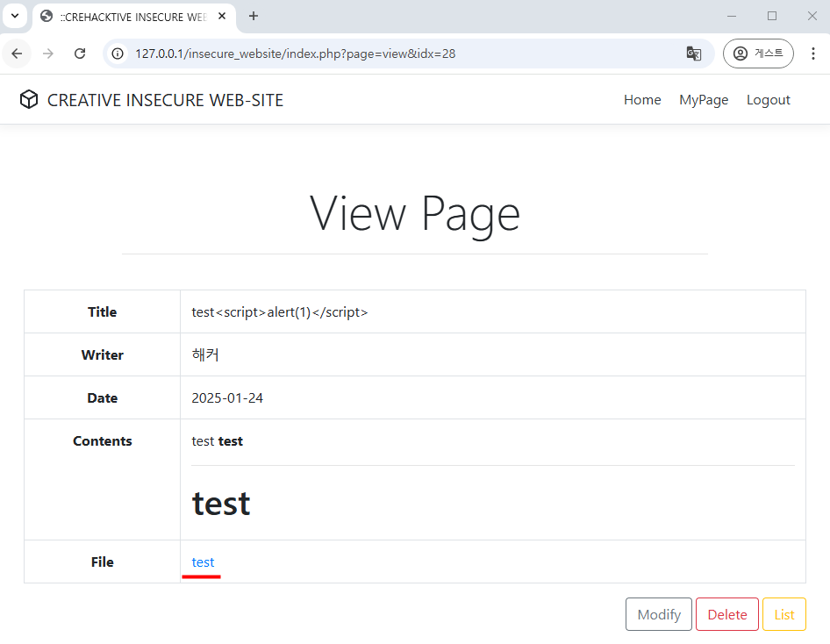This screenshot has width=830, height=644.
Task: Click the translate page icon
Action: [693, 54]
